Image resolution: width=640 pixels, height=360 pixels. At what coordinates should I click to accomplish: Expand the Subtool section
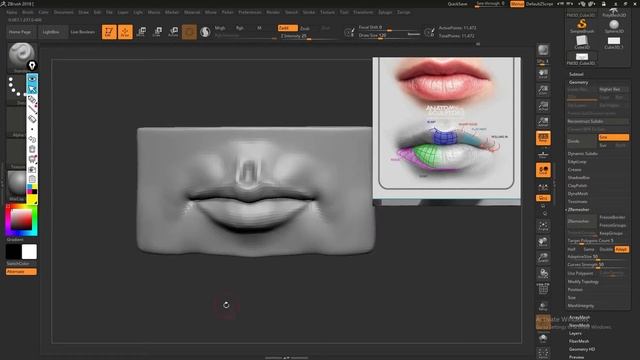click(x=576, y=74)
